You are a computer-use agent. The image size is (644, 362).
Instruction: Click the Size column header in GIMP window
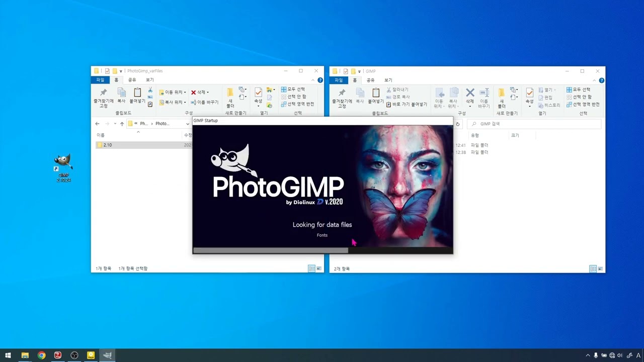tap(522, 135)
